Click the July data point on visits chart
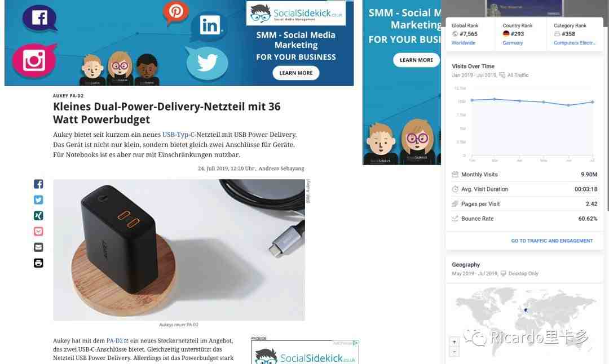 pyautogui.click(x=593, y=102)
